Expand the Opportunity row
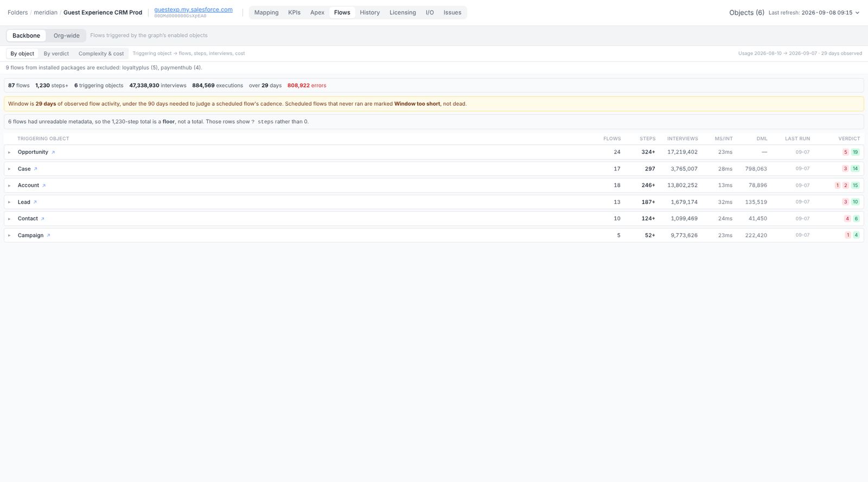Screen dimensions: 868x482 pyautogui.click(x=9, y=153)
